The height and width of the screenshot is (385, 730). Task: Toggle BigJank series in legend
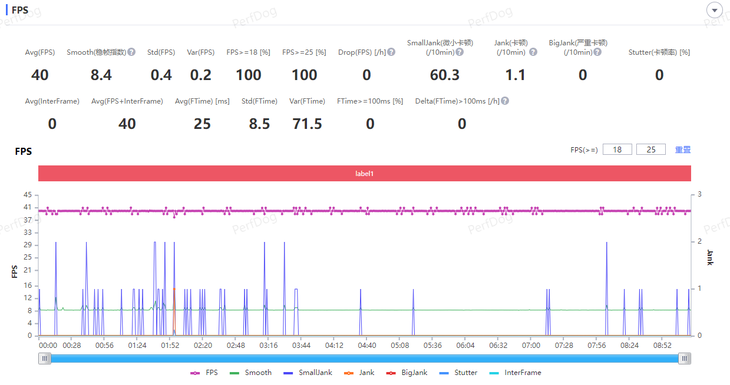point(407,372)
